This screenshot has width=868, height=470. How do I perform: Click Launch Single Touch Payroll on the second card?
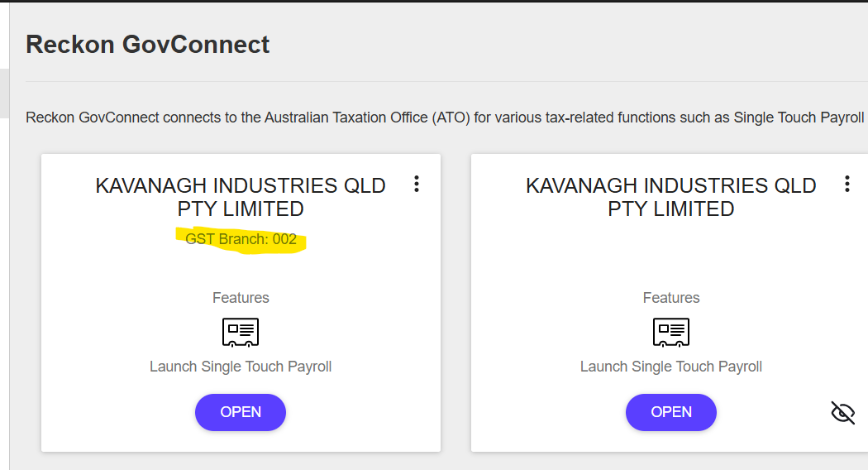[671, 366]
